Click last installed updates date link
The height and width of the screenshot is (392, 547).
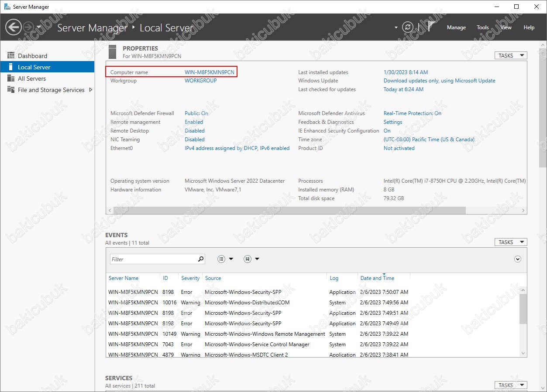point(406,72)
